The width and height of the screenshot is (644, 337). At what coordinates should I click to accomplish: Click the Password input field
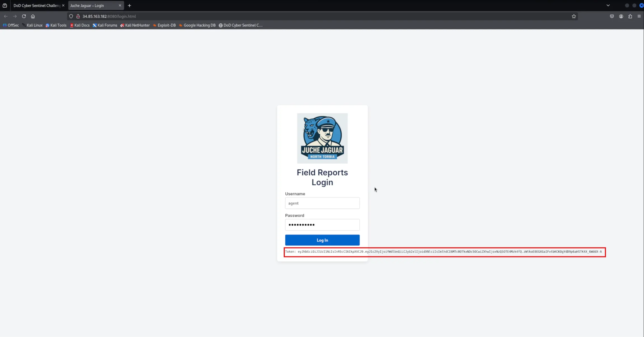[322, 224]
